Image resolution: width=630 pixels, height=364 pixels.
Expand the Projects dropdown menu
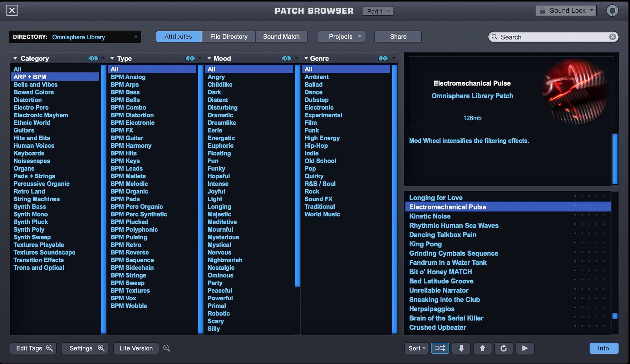pyautogui.click(x=342, y=37)
